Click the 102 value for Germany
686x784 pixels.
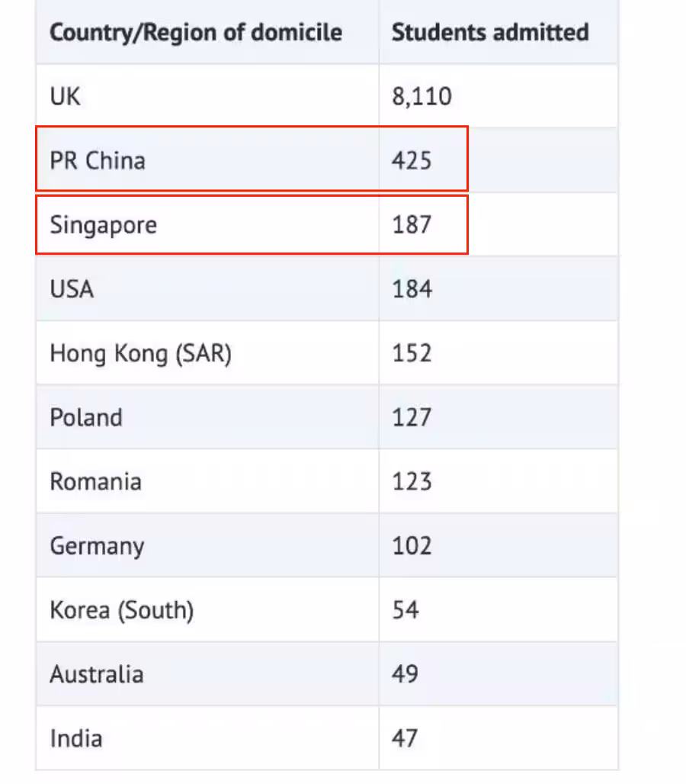(411, 545)
